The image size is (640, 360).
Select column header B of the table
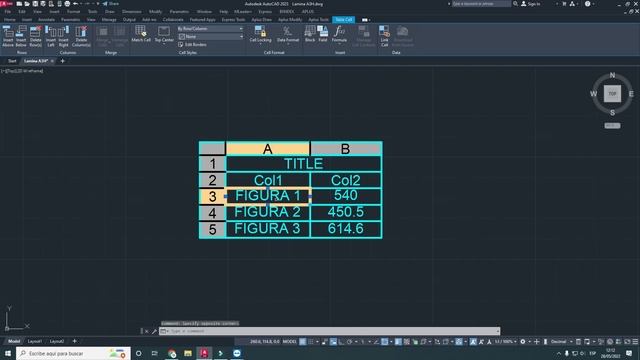[345, 149]
